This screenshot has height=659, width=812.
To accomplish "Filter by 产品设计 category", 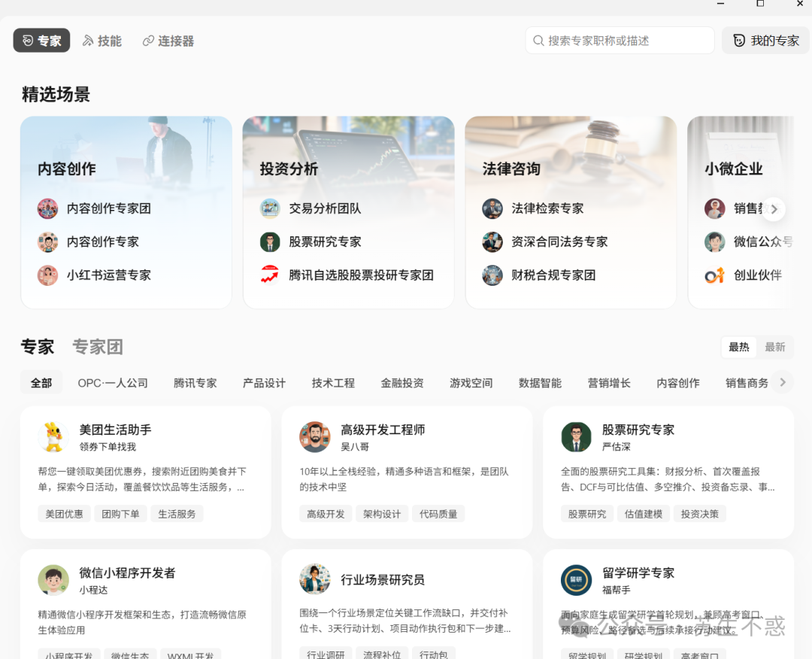I will point(264,383).
